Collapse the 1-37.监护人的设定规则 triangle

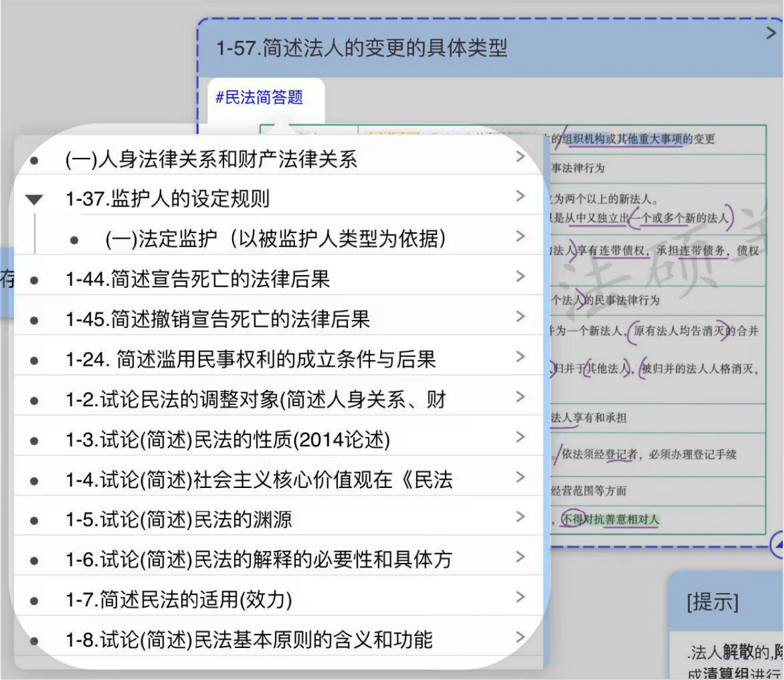[x=34, y=200]
